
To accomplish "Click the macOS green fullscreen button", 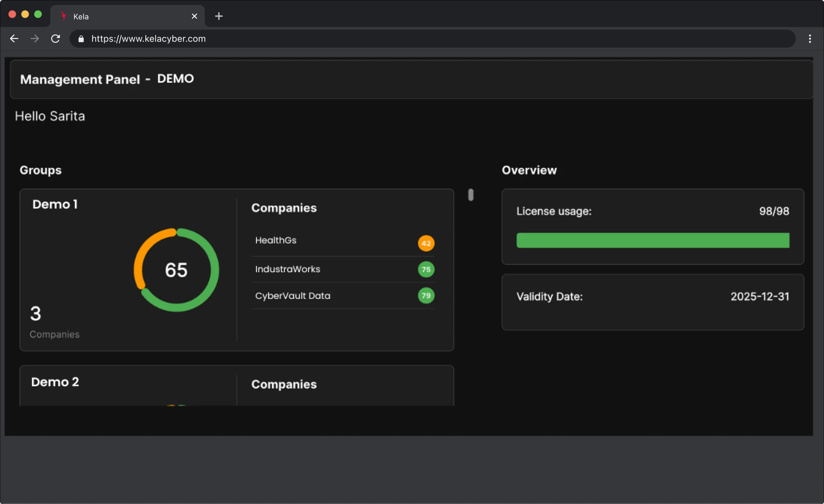I will tap(38, 14).
